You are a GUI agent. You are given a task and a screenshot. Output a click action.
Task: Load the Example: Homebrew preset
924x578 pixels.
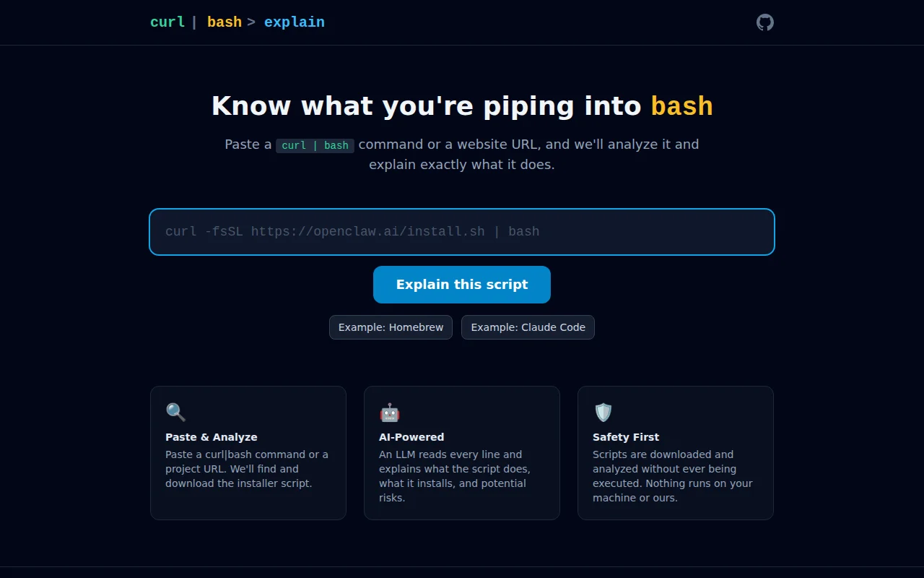391,327
